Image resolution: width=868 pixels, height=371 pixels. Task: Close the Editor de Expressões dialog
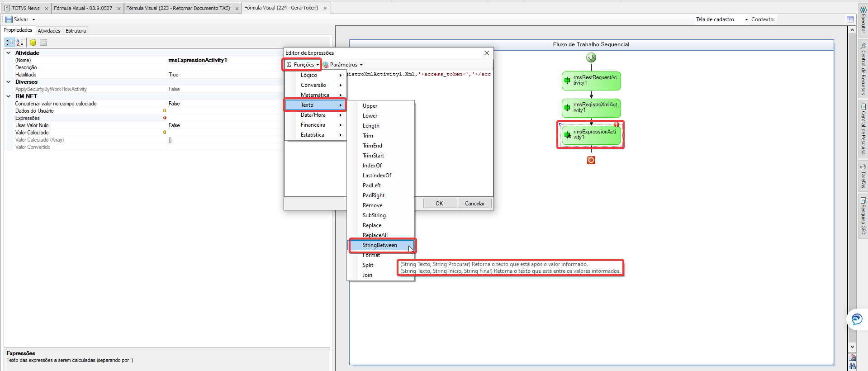[x=487, y=53]
